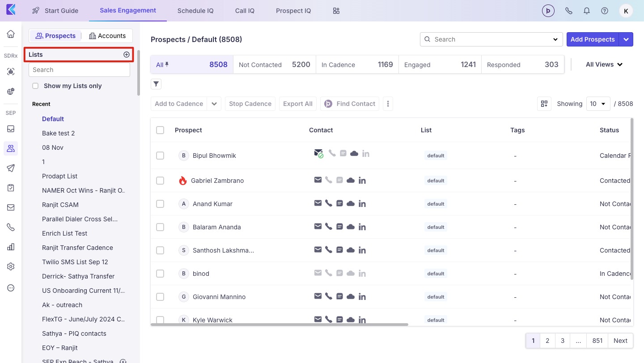Add a new list with the plus icon
644x363 pixels.
127,55
